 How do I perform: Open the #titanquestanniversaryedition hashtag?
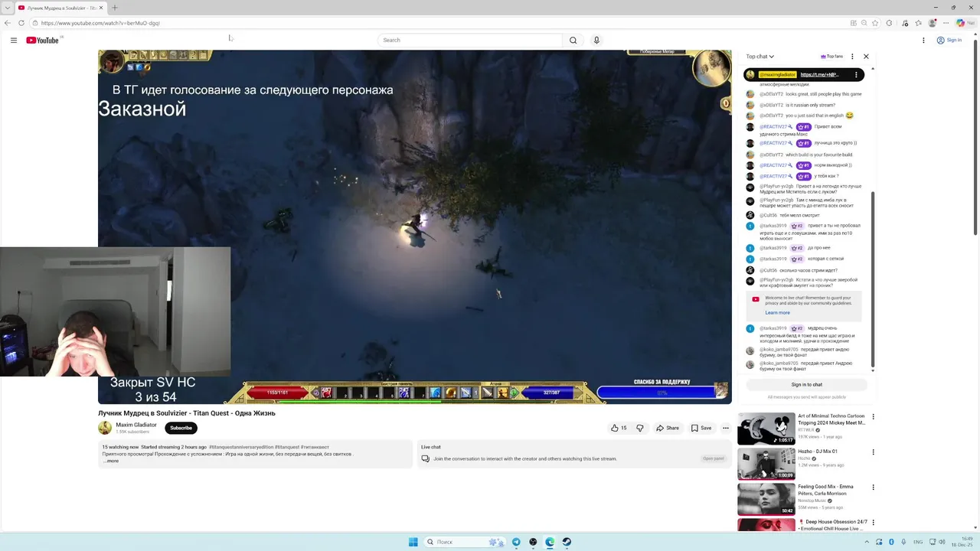pyautogui.click(x=240, y=447)
